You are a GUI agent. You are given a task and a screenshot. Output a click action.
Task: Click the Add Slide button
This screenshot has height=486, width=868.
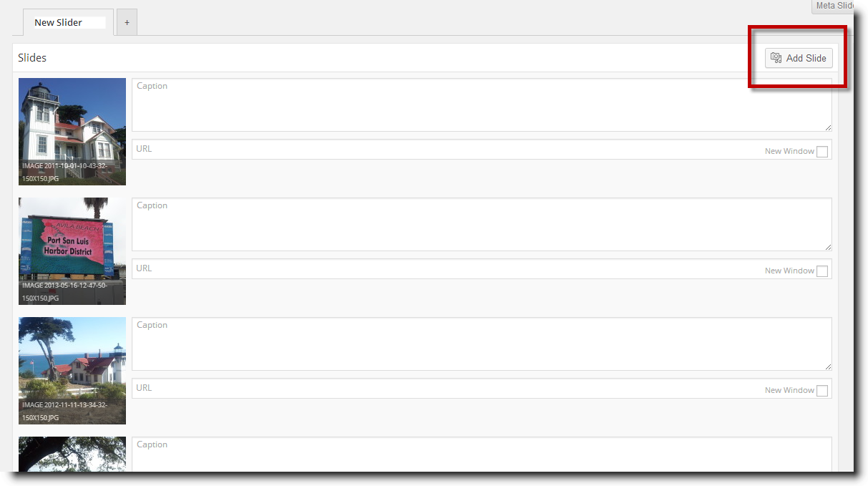pyautogui.click(x=799, y=58)
